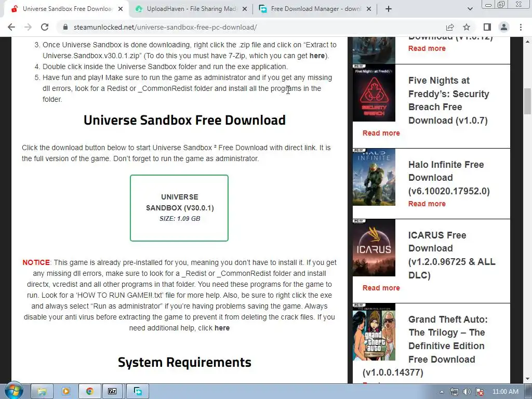
Task: Expand the tab search dropdown arrow
Action: click(470, 9)
